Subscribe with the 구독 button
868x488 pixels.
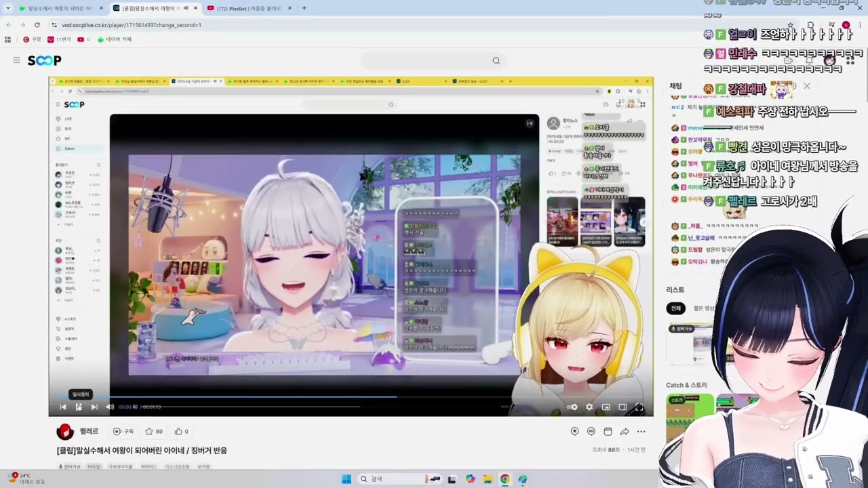123,431
